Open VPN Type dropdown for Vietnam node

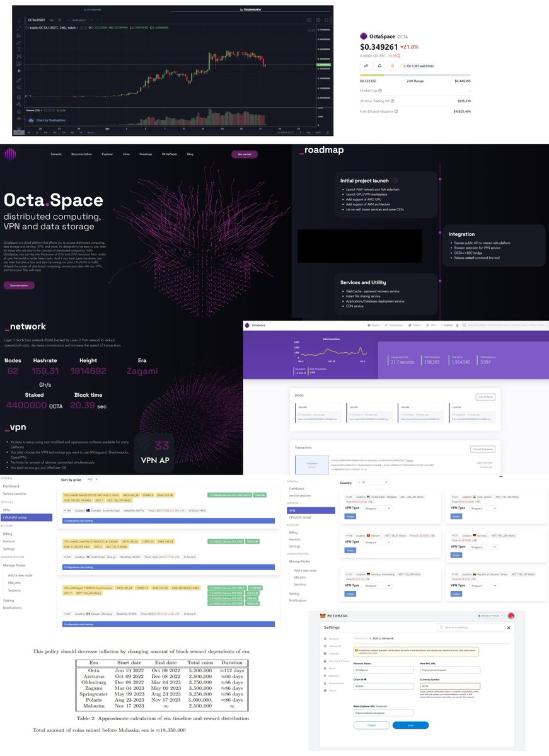tap(377, 542)
